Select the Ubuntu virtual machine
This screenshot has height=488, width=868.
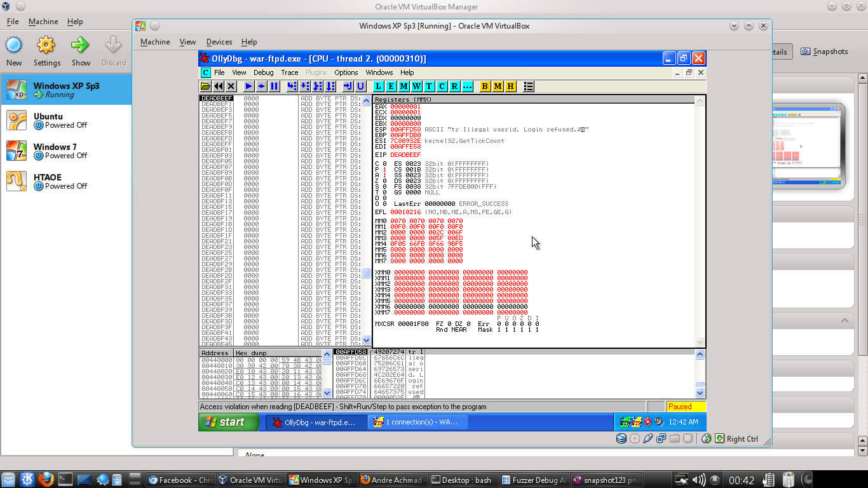[66, 120]
